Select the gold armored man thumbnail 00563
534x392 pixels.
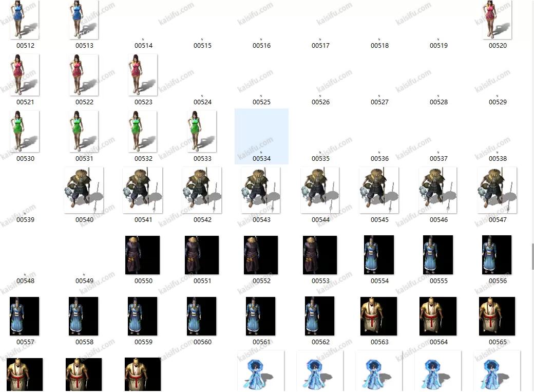(x=379, y=316)
